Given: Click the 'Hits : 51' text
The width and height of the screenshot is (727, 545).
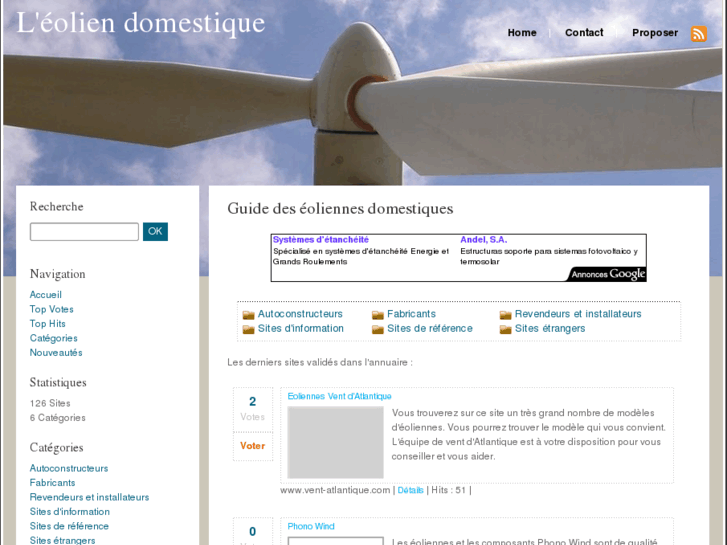Looking at the screenshot, I should tap(448, 490).
